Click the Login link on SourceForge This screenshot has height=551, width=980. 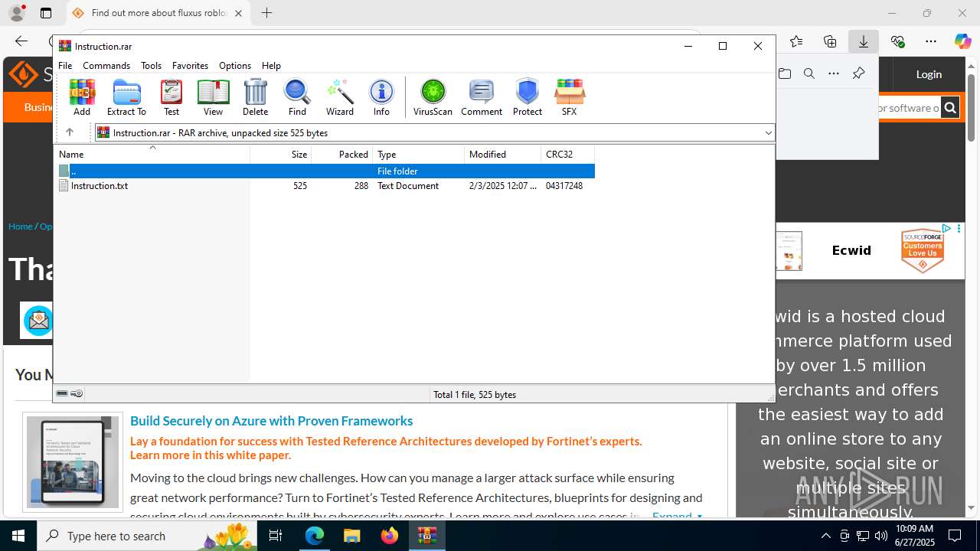929,74
